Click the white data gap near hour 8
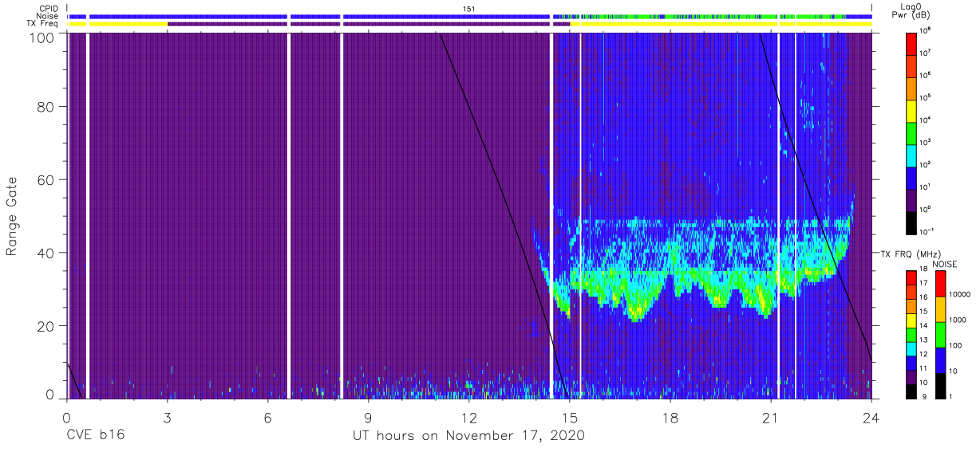Viewport: 980px width, 452px height. (x=342, y=215)
